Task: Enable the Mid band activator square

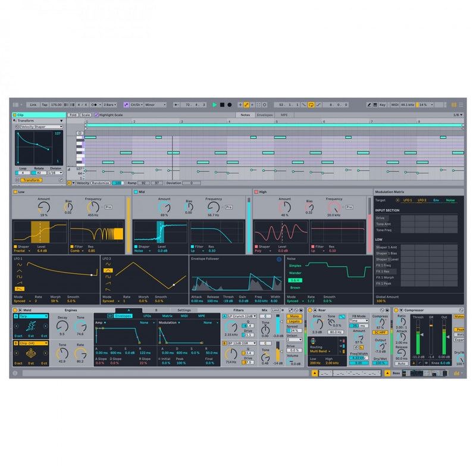Action: [x=136, y=192]
